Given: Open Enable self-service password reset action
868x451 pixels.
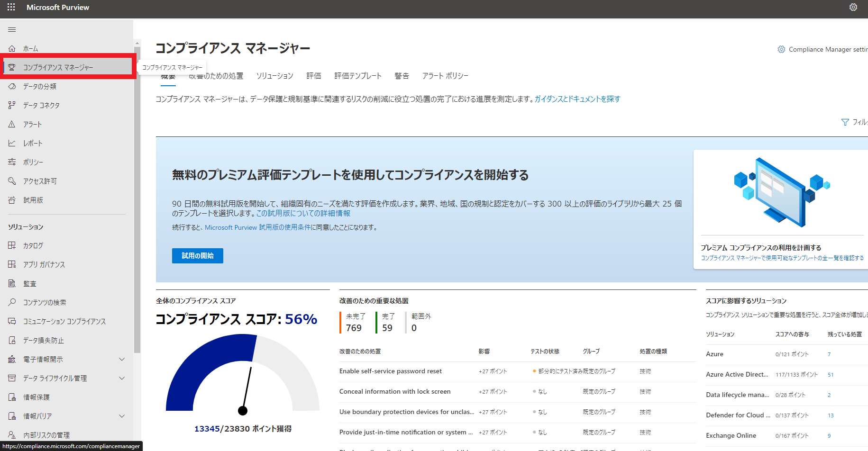Looking at the screenshot, I should point(391,371).
